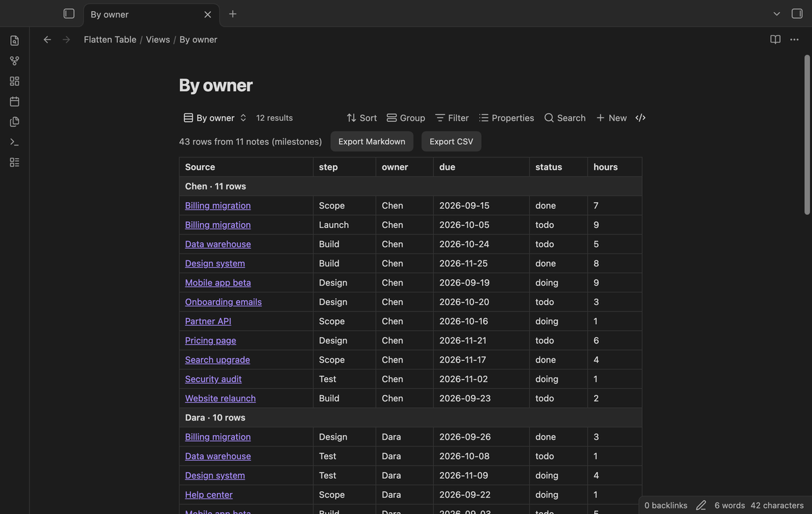
Task: Click 0 backlinks in status bar
Action: [666, 505]
